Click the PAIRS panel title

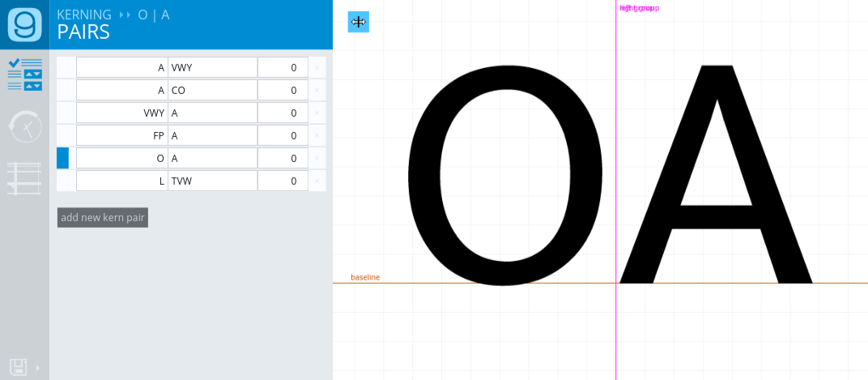click(x=83, y=32)
